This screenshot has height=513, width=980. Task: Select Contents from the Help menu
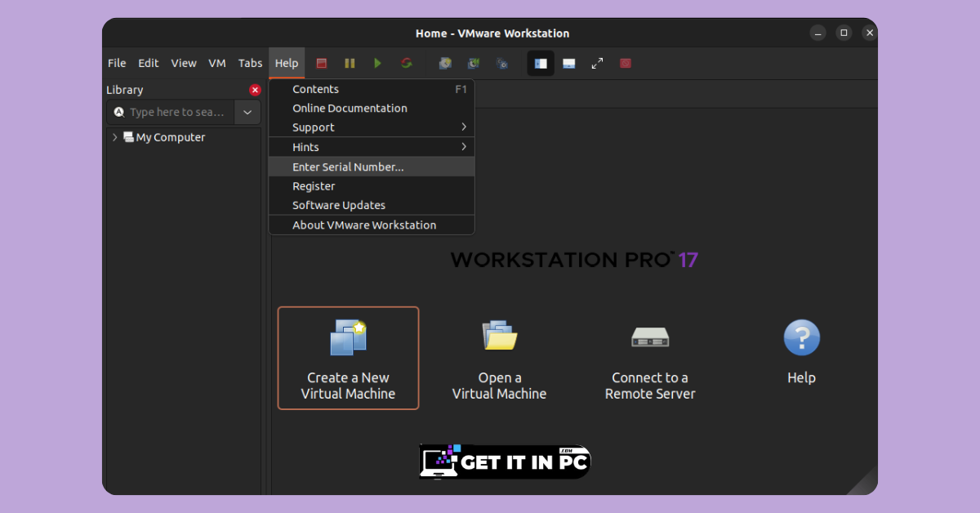[372, 89]
